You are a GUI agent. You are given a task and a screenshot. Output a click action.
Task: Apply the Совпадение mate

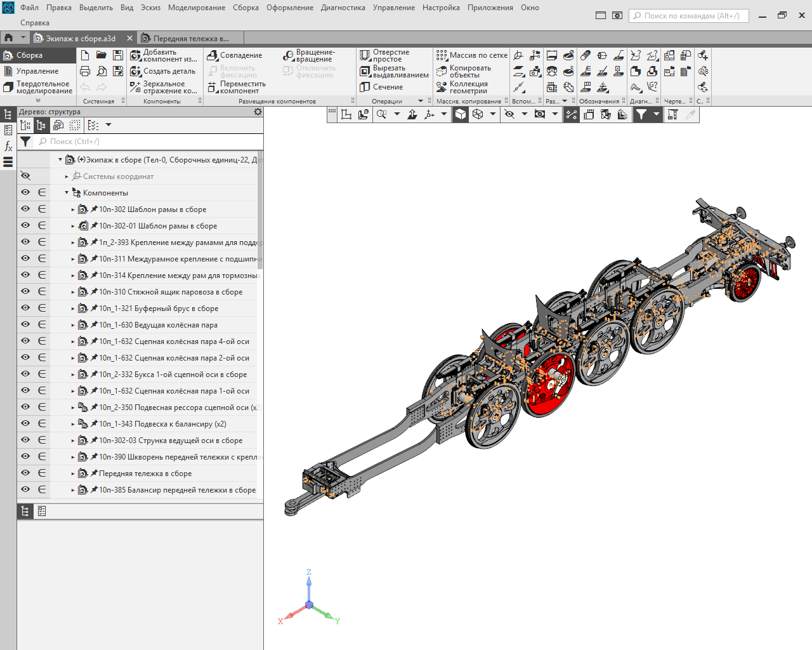pos(235,55)
